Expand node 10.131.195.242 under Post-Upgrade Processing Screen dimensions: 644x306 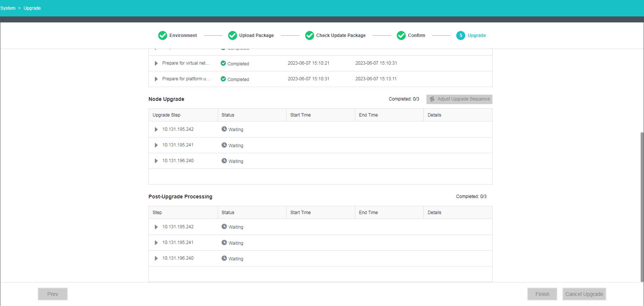point(156,227)
